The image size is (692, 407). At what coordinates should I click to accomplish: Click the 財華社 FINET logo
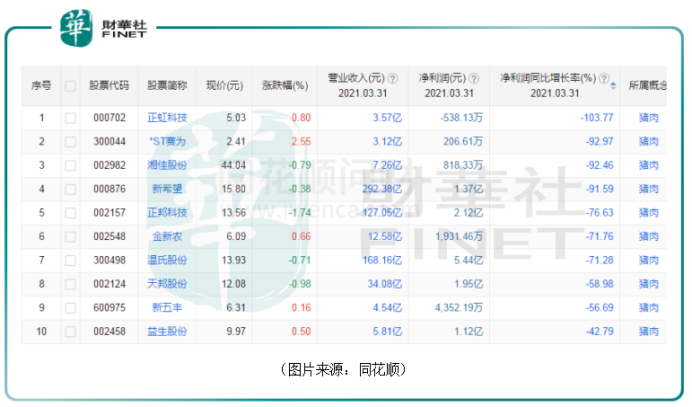(x=103, y=28)
